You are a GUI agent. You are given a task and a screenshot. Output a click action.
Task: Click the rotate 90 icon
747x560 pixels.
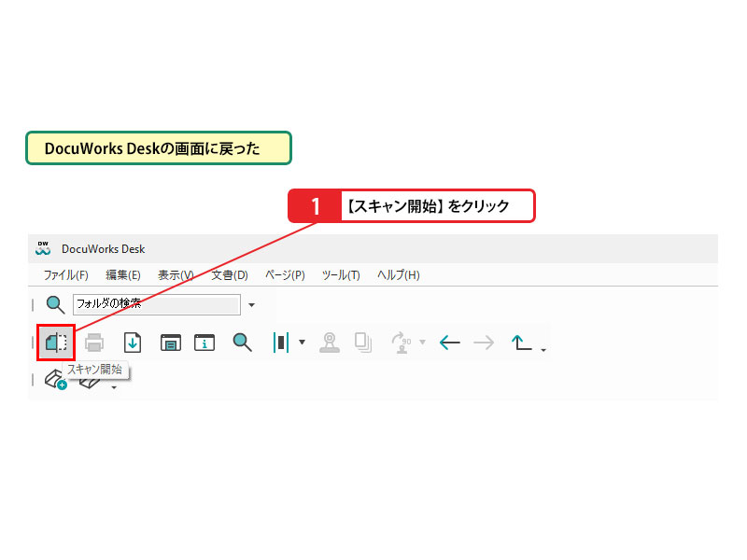402,343
